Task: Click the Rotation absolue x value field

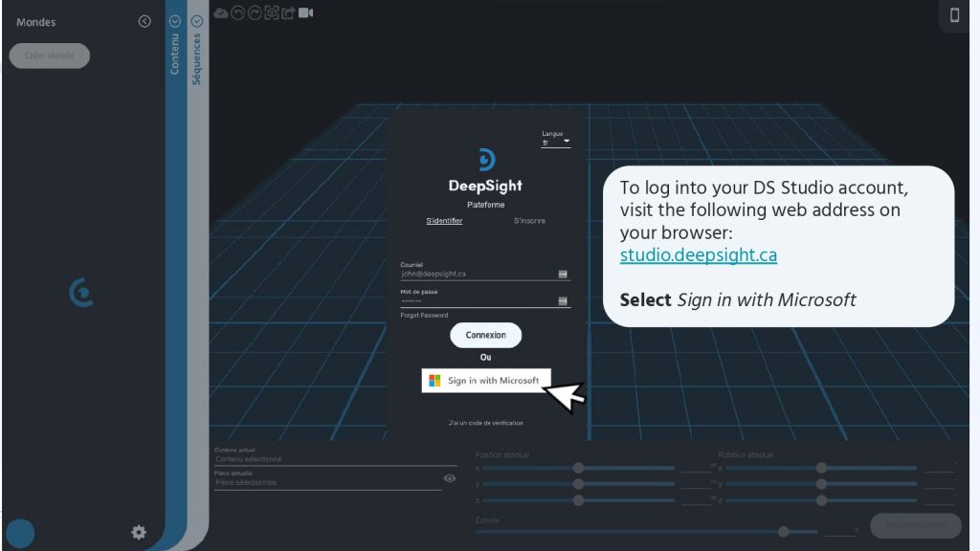Action: point(940,467)
